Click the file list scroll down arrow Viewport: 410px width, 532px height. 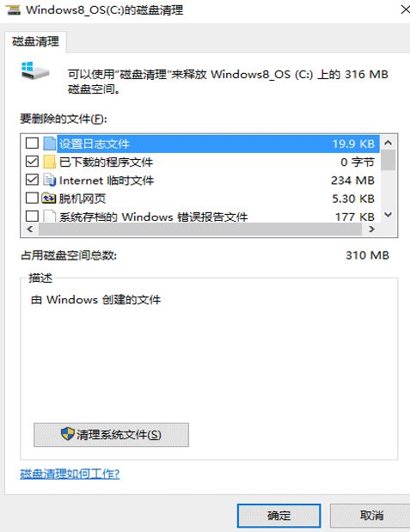coord(388,215)
